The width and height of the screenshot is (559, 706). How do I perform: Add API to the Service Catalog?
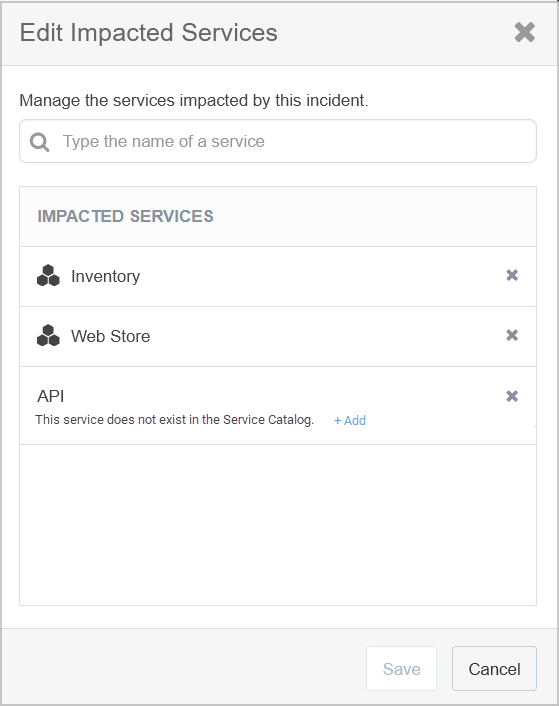coord(350,421)
